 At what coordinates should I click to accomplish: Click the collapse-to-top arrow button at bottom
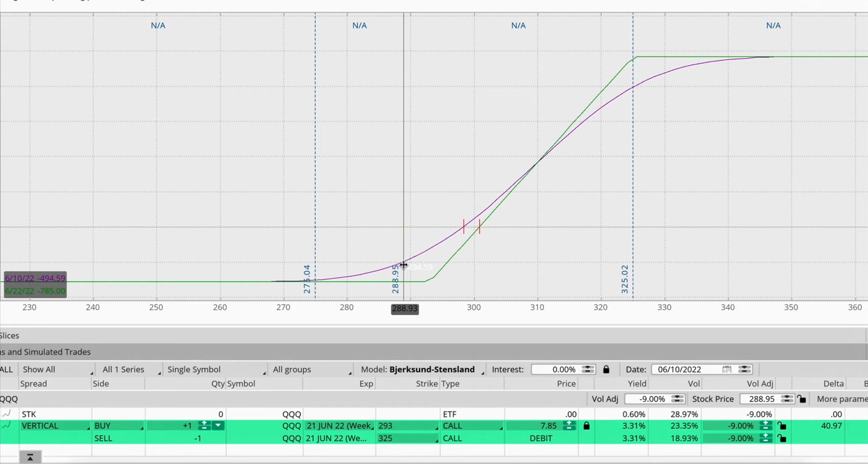coord(30,458)
